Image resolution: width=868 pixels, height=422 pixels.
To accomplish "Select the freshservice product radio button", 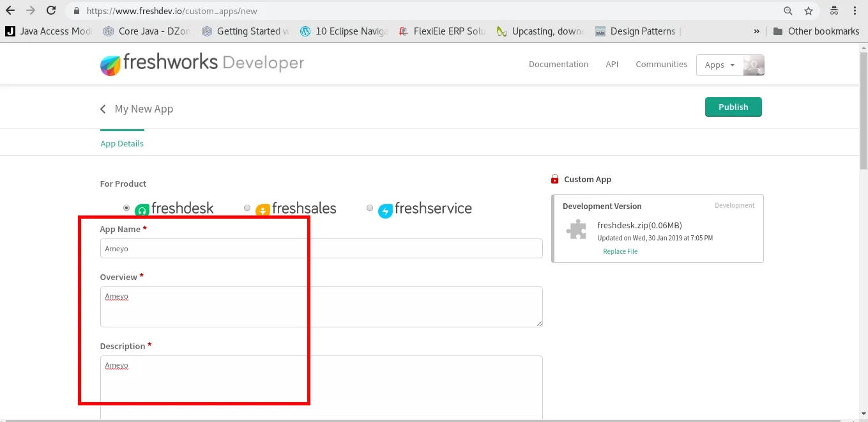I will click(x=370, y=208).
